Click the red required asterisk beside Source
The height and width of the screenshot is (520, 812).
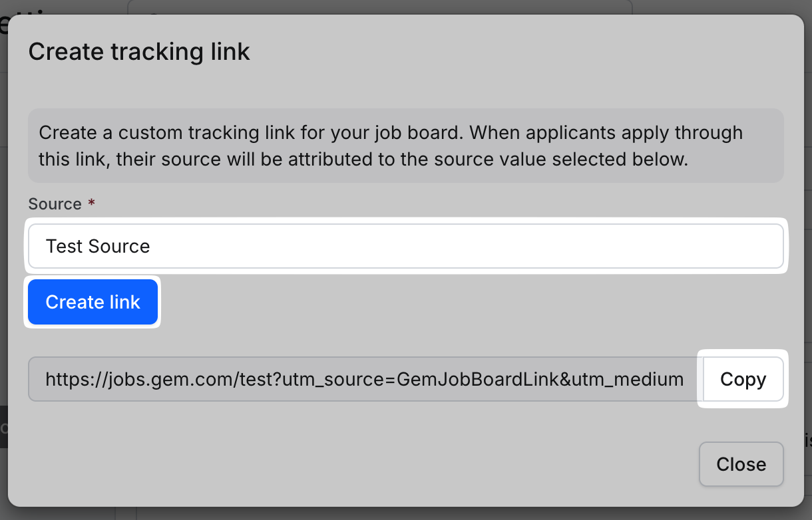click(92, 203)
